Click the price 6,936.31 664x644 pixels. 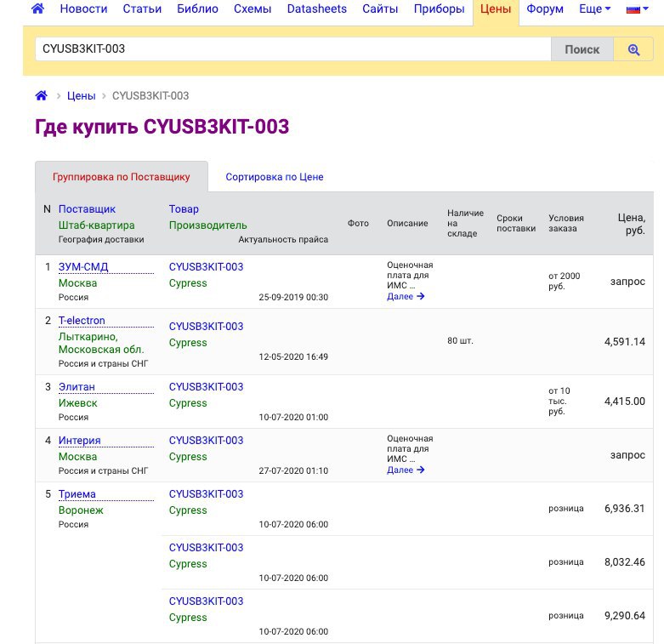click(x=625, y=509)
